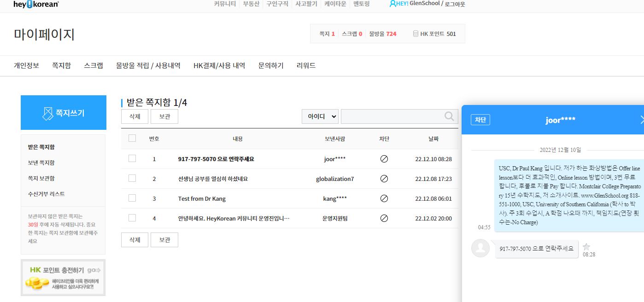Click the HK 포인트 충전하기 banner
Screen dimensions: 644x302
tap(63, 277)
